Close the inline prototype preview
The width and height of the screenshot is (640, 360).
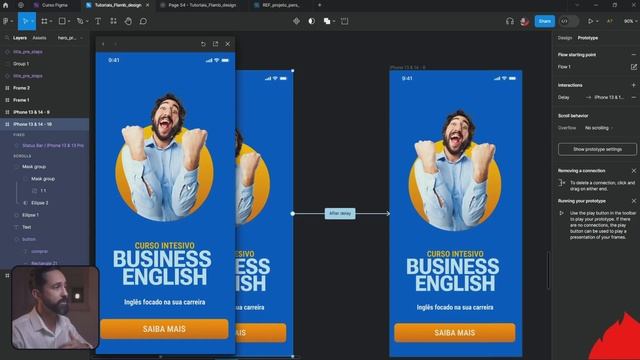(x=227, y=44)
